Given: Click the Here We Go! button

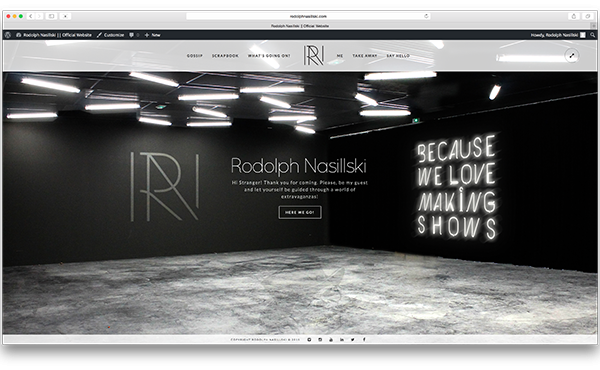Looking at the screenshot, I should tap(300, 212).
